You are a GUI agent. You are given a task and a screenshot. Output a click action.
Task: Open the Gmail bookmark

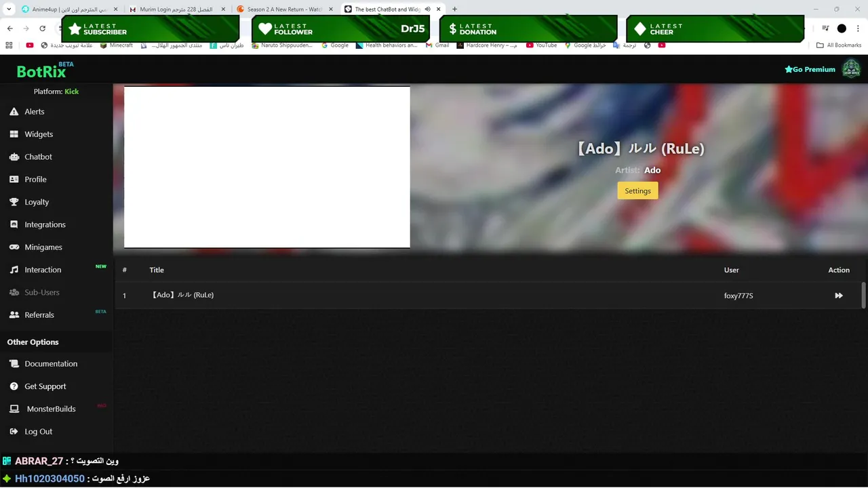point(437,45)
